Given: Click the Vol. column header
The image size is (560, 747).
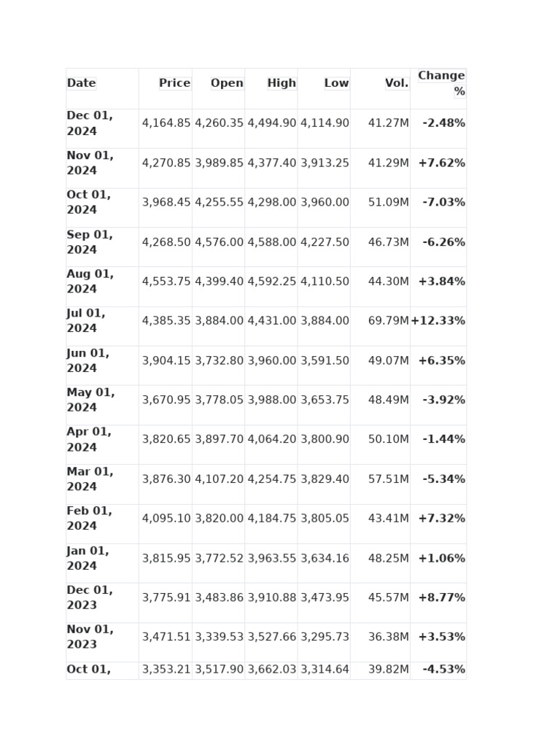Looking at the screenshot, I should (397, 83).
